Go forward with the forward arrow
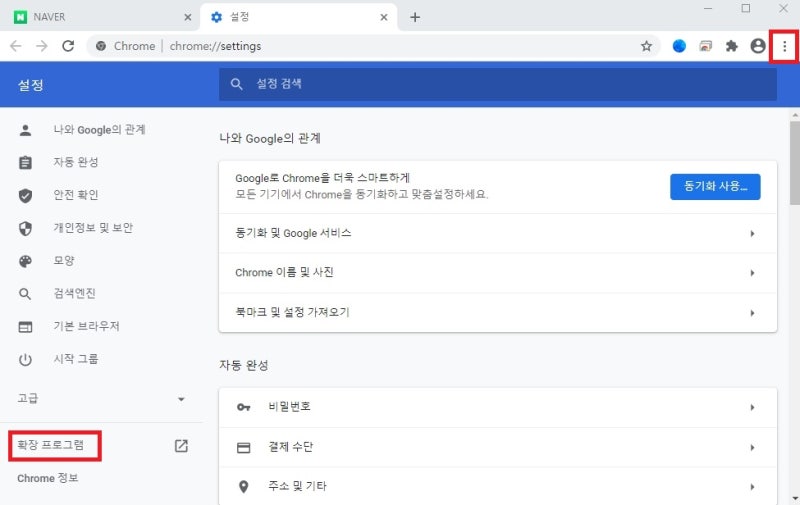 point(42,46)
